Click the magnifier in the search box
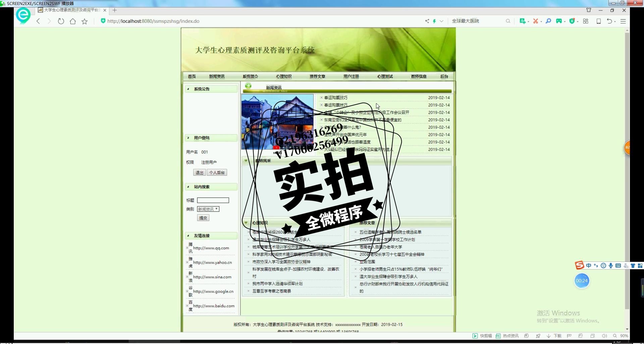The height and width of the screenshot is (344, 644). [x=508, y=21]
